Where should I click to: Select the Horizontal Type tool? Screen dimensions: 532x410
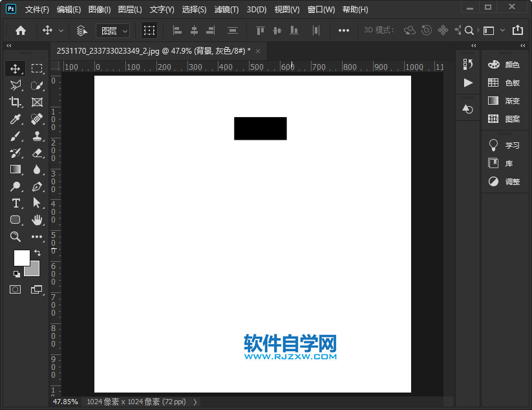pyautogui.click(x=16, y=203)
